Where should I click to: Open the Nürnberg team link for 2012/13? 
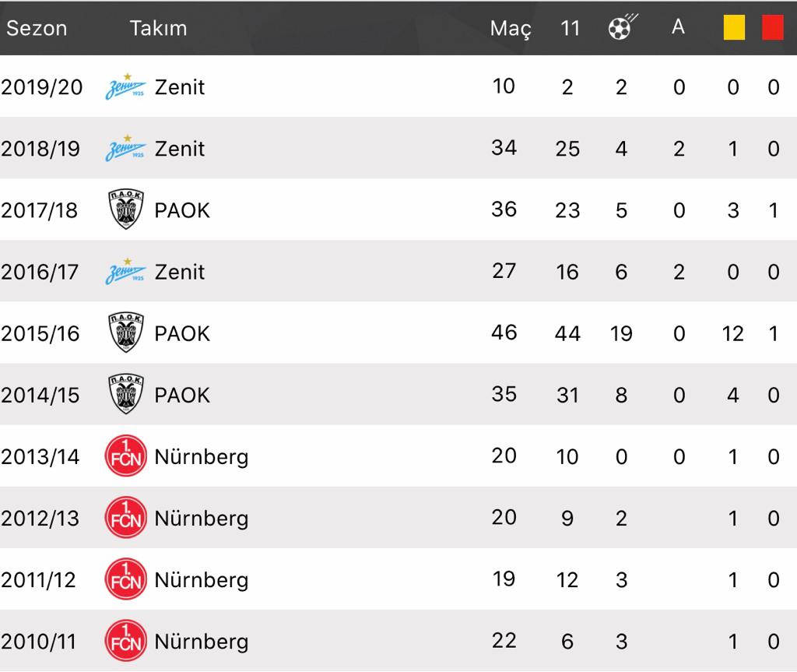click(x=202, y=519)
